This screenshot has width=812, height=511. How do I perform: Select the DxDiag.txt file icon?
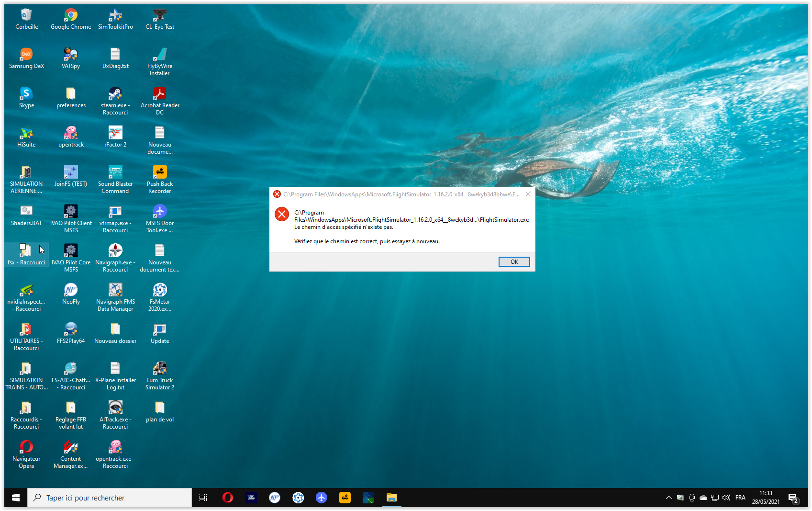click(115, 58)
